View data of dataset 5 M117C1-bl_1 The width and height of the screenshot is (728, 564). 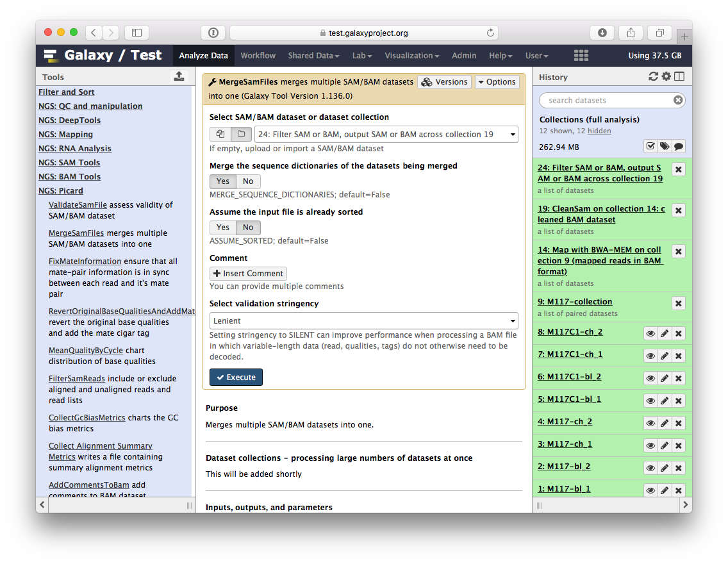pos(650,401)
